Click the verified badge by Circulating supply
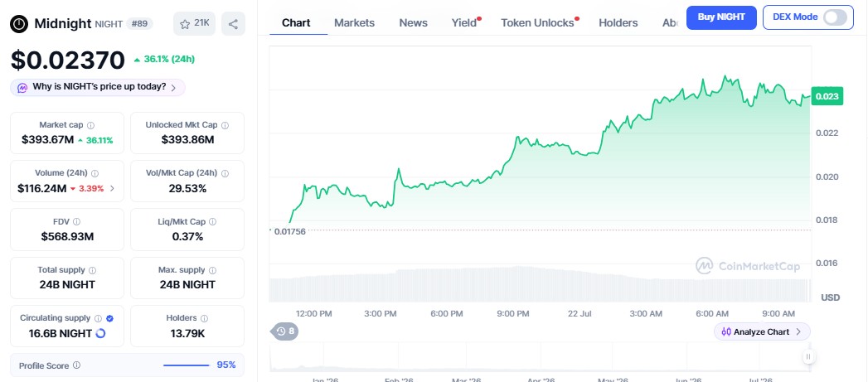This screenshot has width=868, height=382. pos(109,318)
